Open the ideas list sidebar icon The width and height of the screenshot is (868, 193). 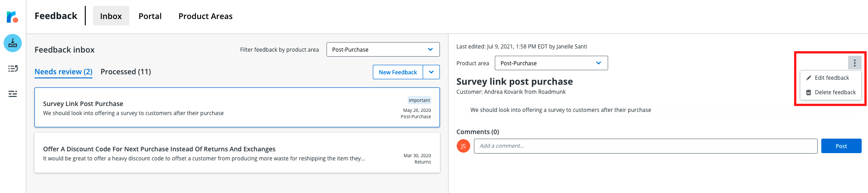[x=13, y=68]
